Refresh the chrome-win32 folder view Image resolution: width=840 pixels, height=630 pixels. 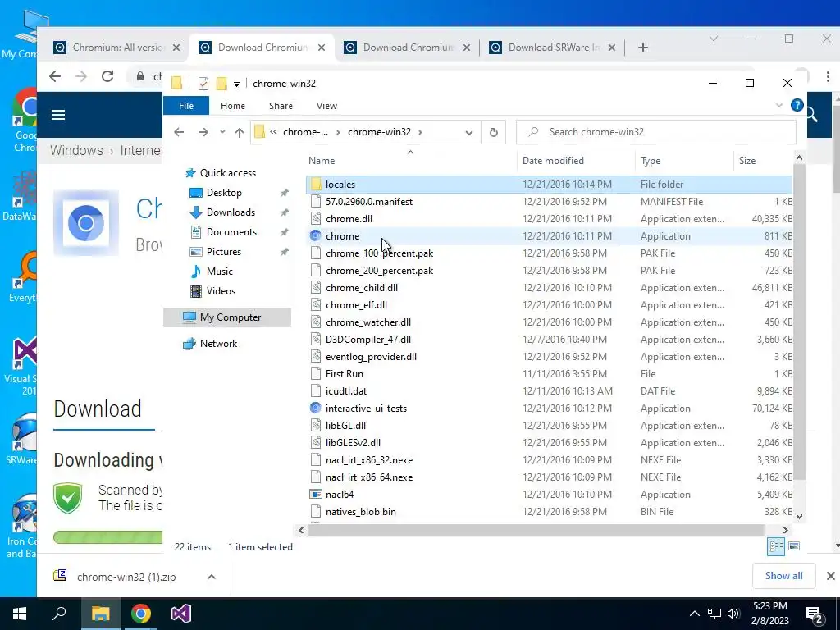coord(493,132)
